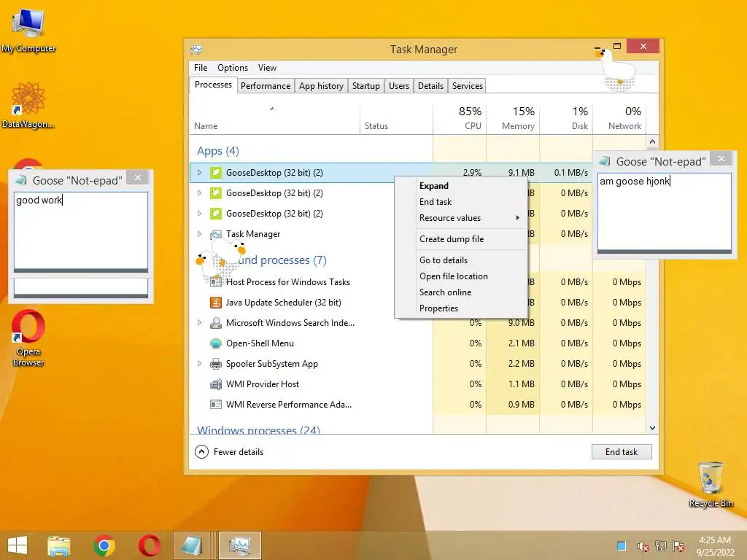This screenshot has height=560, width=747.
Task: Click the Java Update Scheduler icon
Action: 216,303
